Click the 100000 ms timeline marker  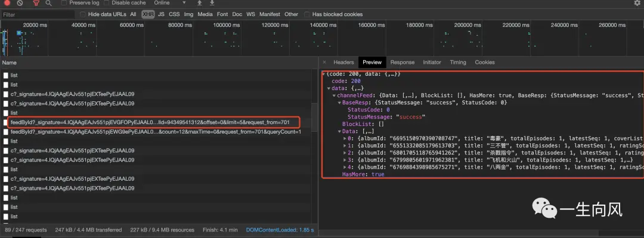[x=227, y=25]
